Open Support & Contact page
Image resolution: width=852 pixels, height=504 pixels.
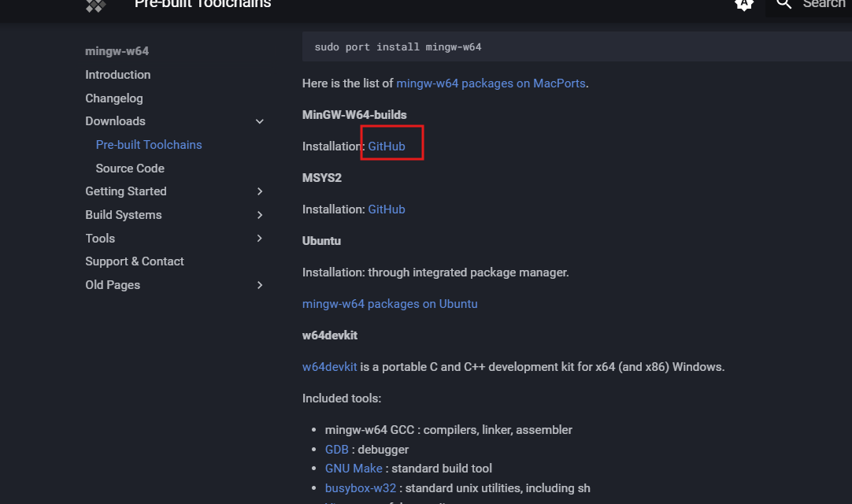point(135,261)
